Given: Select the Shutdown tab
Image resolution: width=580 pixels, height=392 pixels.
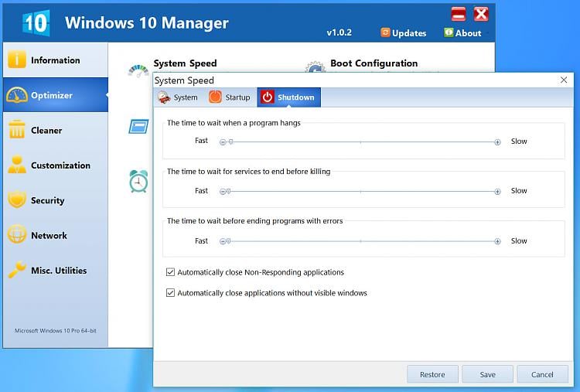Looking at the screenshot, I should pos(289,97).
